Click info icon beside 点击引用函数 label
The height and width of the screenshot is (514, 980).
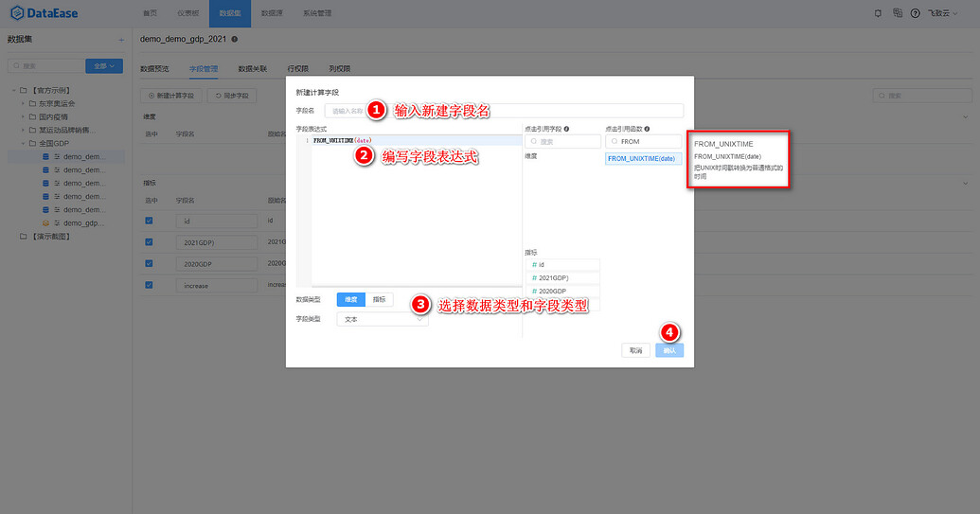click(x=647, y=129)
